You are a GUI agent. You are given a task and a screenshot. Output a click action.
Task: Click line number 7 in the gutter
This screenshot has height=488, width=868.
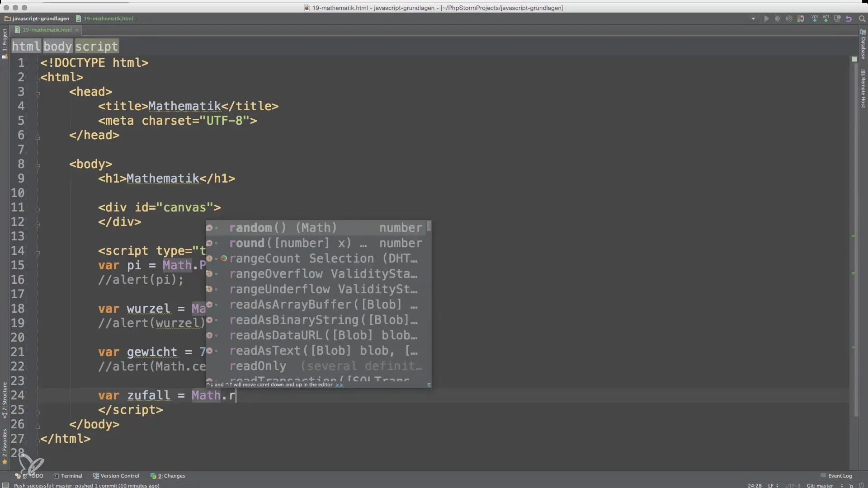pos(21,150)
